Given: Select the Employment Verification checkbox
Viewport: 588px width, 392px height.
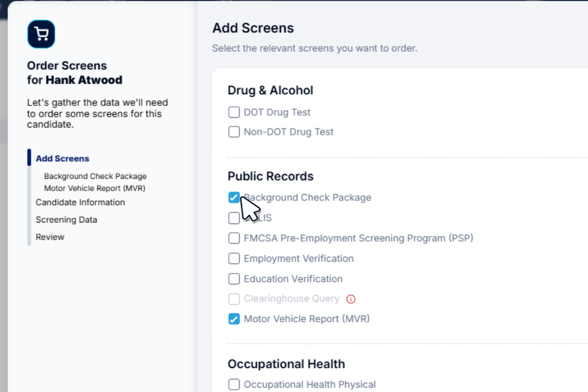Looking at the screenshot, I should [234, 258].
